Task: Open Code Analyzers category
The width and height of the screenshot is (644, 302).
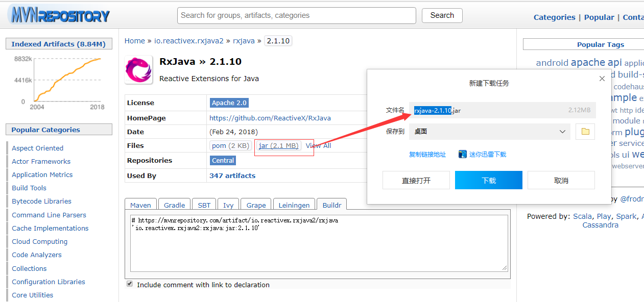Action: click(37, 255)
